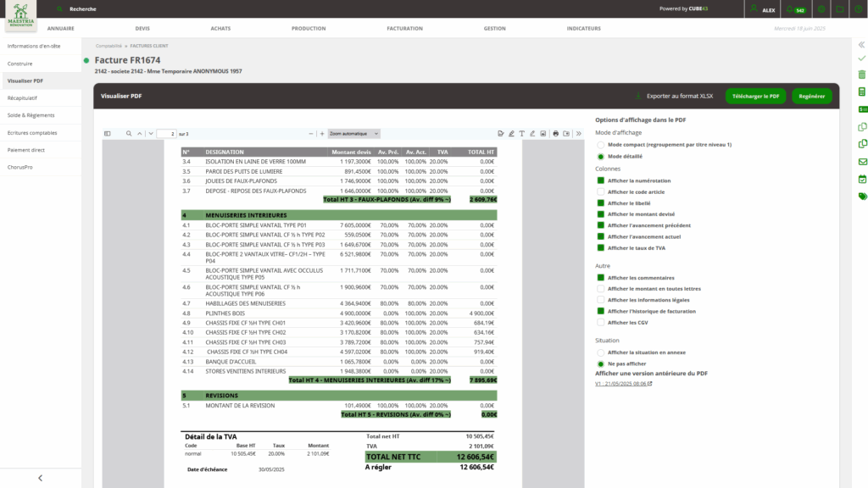Click the calculator icon in right sidebar
This screenshot has width=868, height=488.
(862, 91)
